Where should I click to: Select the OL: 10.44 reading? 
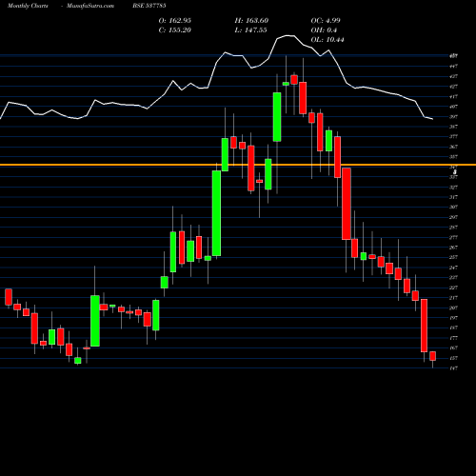[x=327, y=40]
